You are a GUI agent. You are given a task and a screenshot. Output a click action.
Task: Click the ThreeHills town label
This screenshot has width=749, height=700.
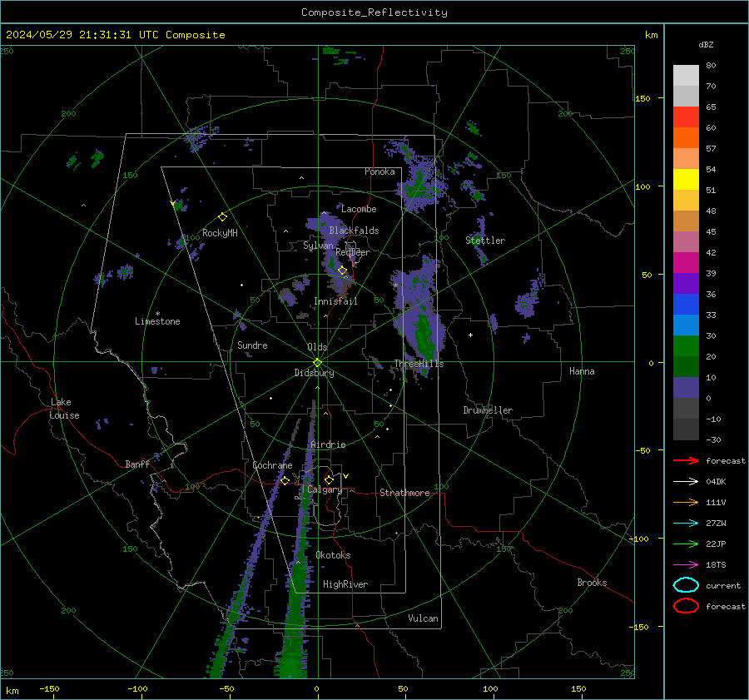click(419, 364)
